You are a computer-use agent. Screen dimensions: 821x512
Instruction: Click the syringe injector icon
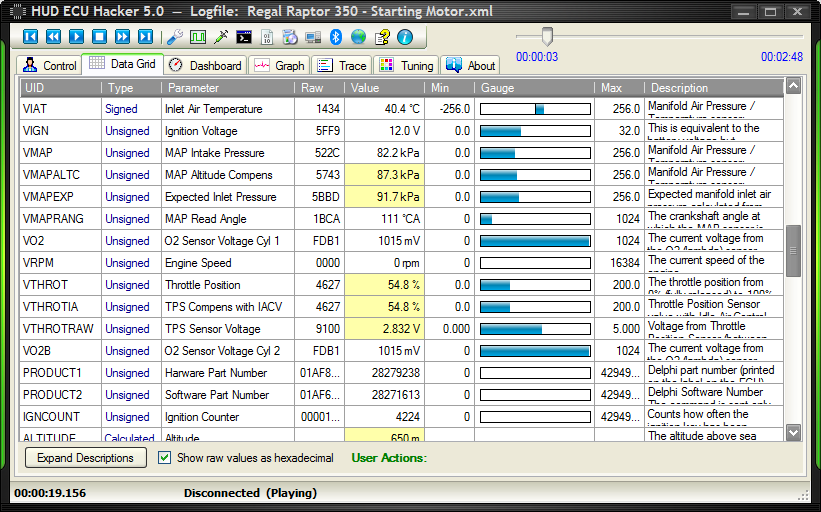pyautogui.click(x=220, y=37)
